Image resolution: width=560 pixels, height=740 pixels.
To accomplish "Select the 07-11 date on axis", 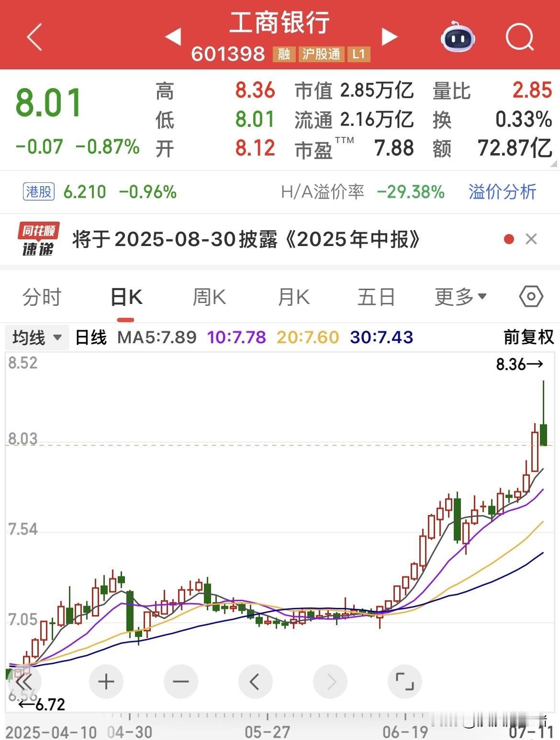I will pos(531,732).
